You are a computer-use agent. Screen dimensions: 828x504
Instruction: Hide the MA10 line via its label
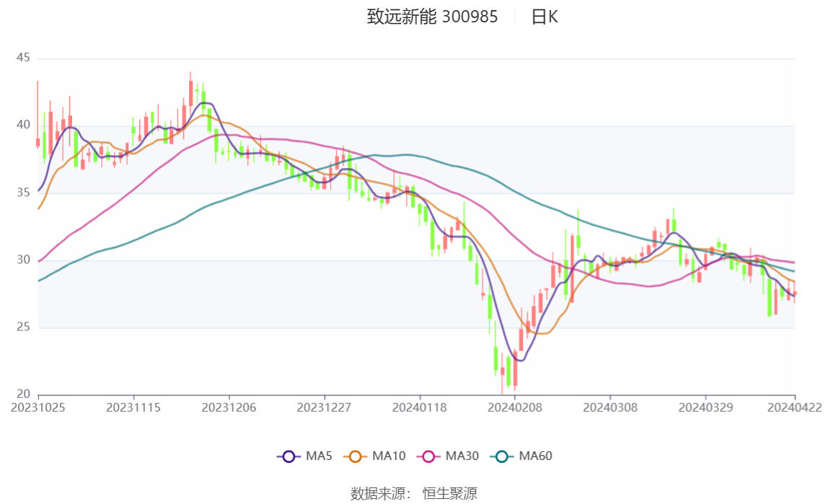[x=389, y=456]
